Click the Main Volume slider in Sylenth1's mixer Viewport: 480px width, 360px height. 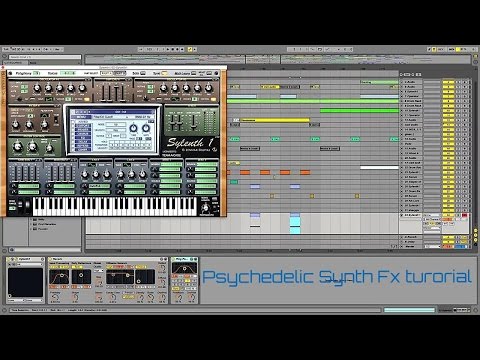(x=193, y=122)
